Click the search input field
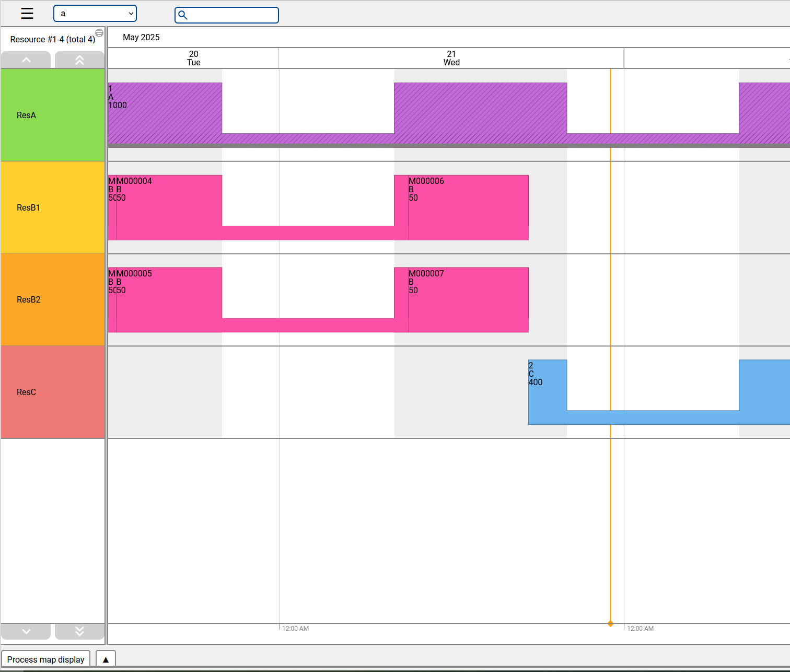The height and width of the screenshot is (672, 790). pyautogui.click(x=227, y=15)
